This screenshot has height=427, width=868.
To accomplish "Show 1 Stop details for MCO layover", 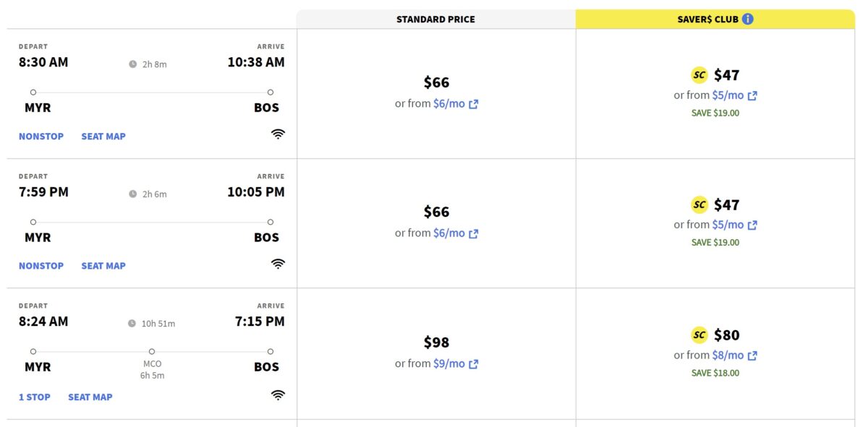I will tap(35, 397).
